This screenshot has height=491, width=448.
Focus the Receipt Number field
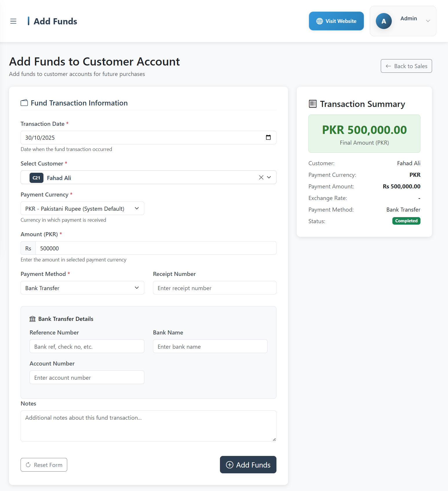tap(214, 288)
